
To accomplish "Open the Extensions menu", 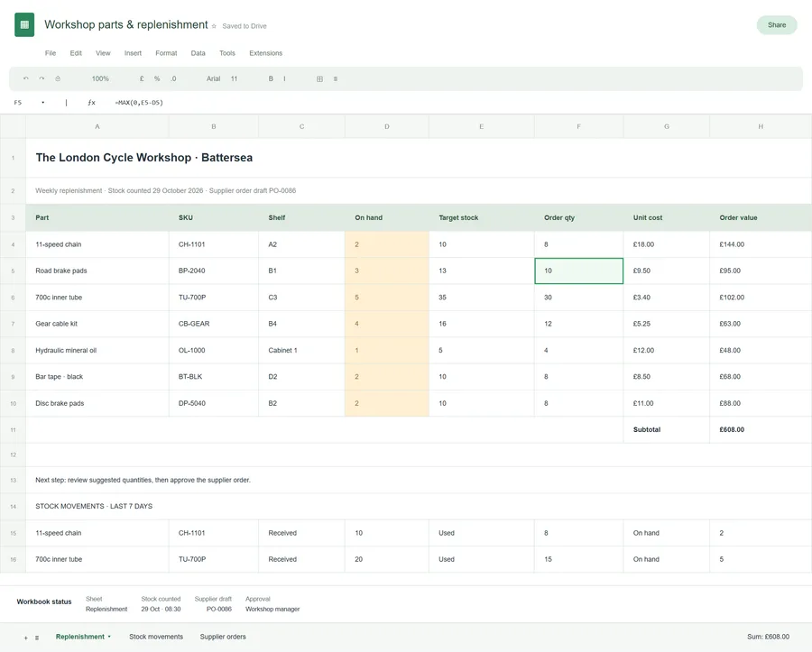I will pos(265,53).
